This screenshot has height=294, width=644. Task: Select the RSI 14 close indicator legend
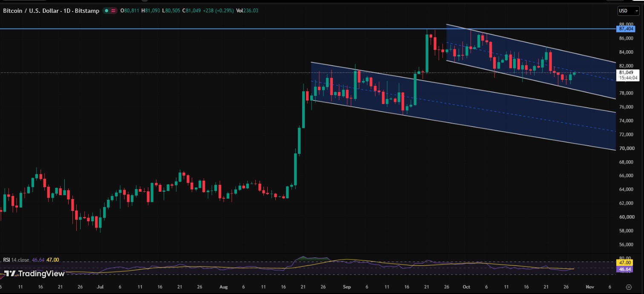click(16, 259)
